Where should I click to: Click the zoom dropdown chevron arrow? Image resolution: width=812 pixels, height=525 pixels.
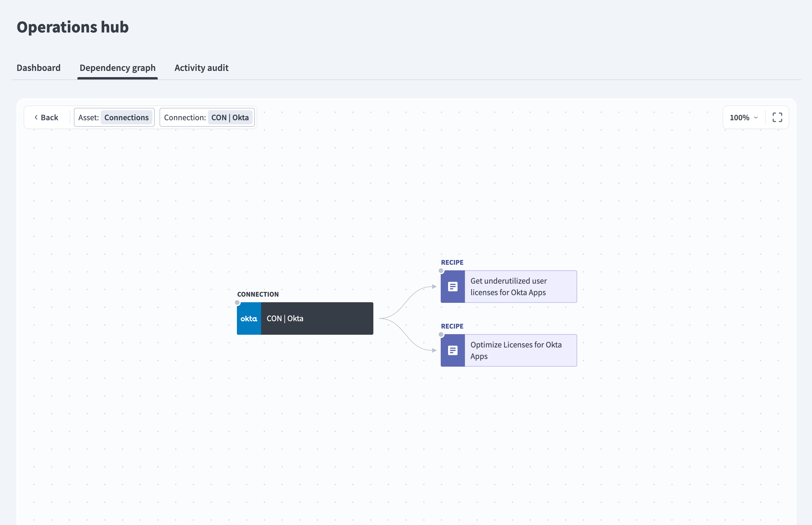point(756,118)
